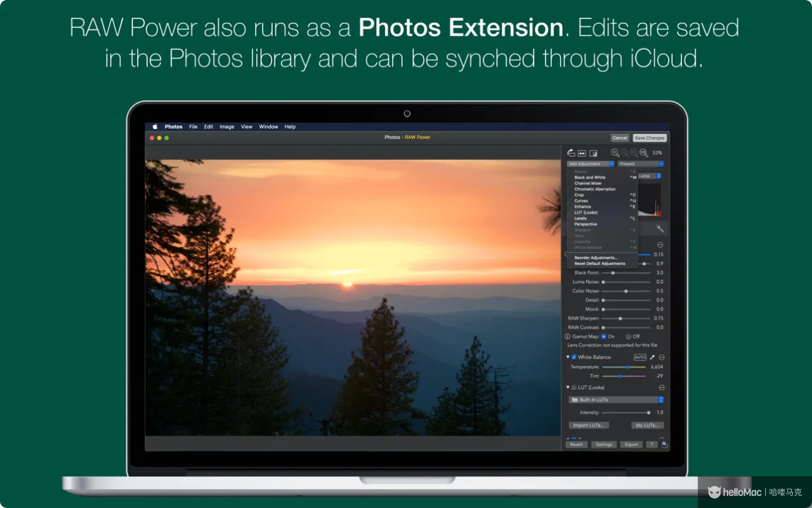Image resolution: width=812 pixels, height=508 pixels.
Task: Open the Presets dropdown
Action: tap(641, 164)
